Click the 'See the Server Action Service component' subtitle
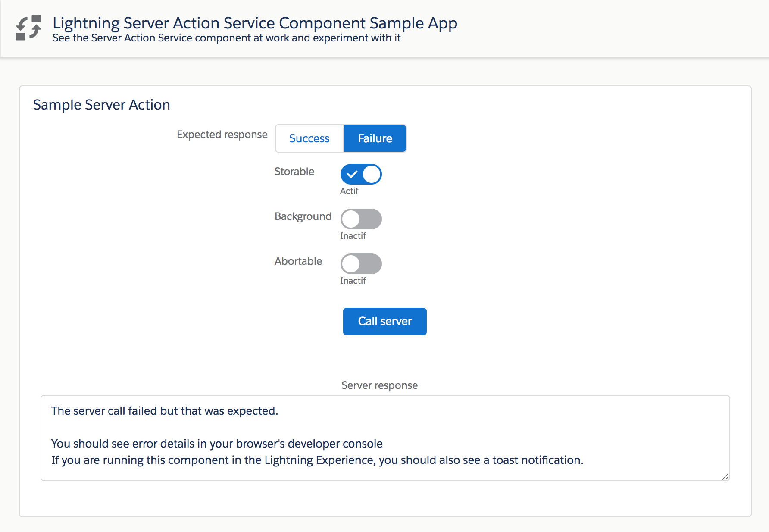The image size is (769, 532). tap(227, 38)
